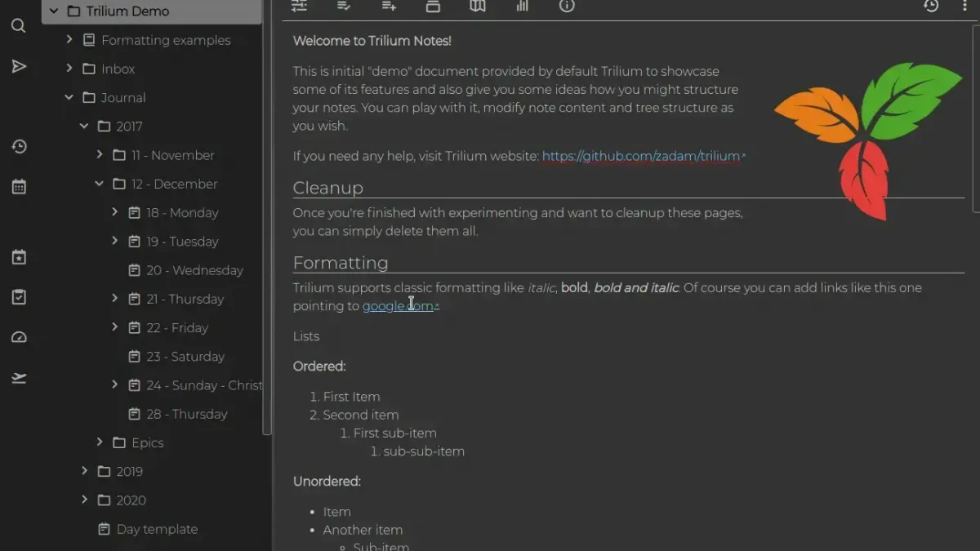The image size is (980, 551).
Task: Click the Formatting heading text
Action: (341, 263)
